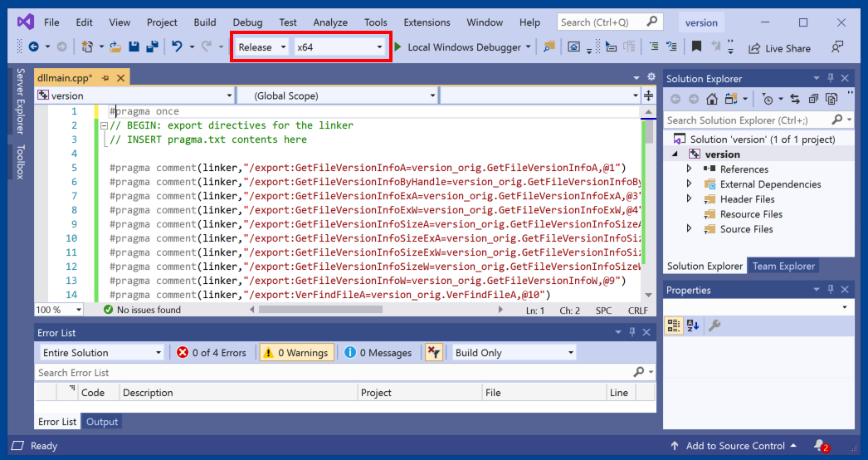Click the Live Share button
This screenshot has height=460, width=868.
779,48
